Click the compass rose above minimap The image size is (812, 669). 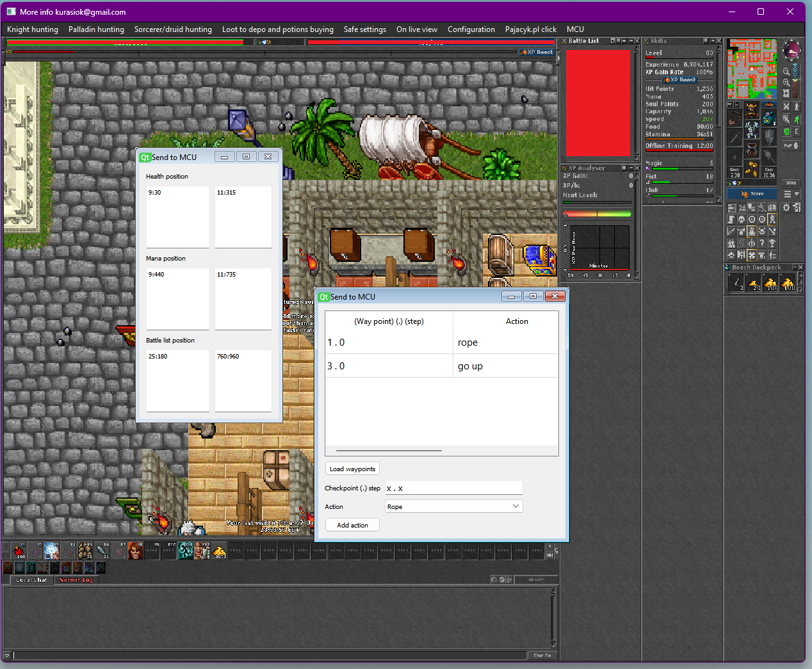[x=792, y=51]
